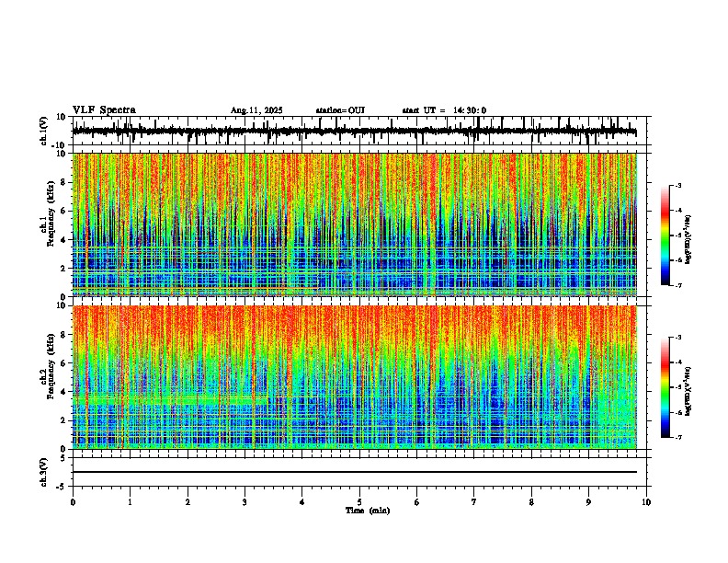Image resolution: width=728 pixels, height=563 pixels.
Task: Click the "Time (min)" axis label
Action: (x=368, y=511)
